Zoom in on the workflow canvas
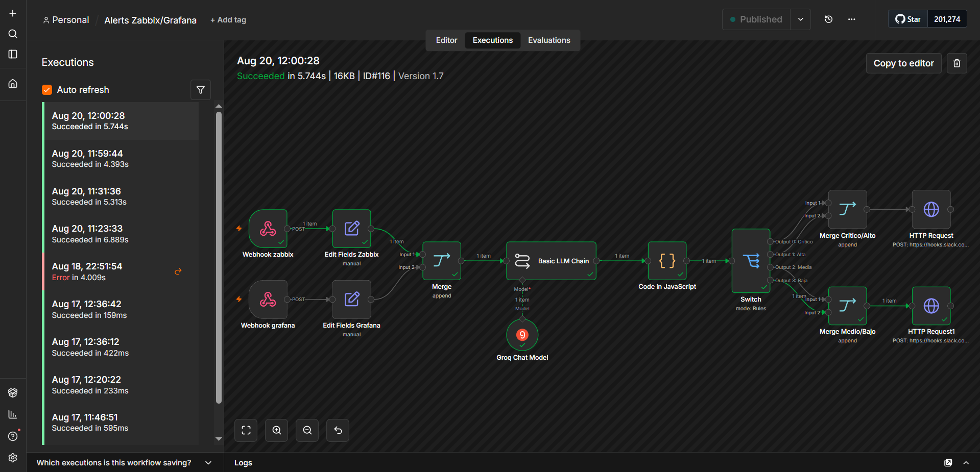Viewport: 980px width, 472px height. point(276,430)
